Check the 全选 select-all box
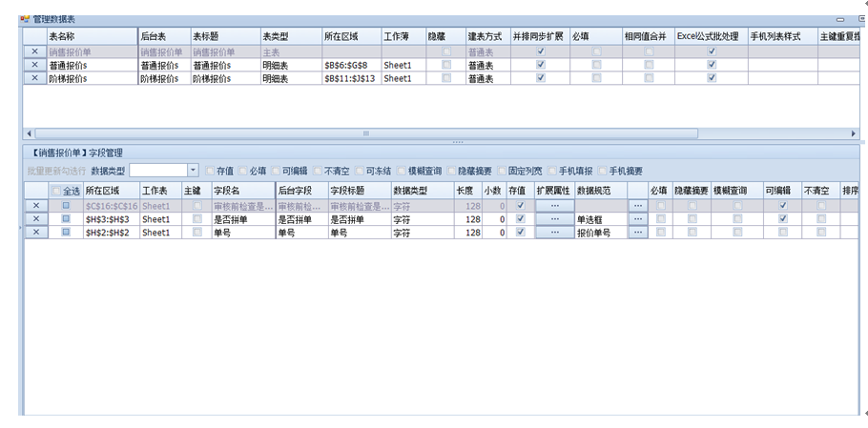868x428 pixels. tap(56, 191)
